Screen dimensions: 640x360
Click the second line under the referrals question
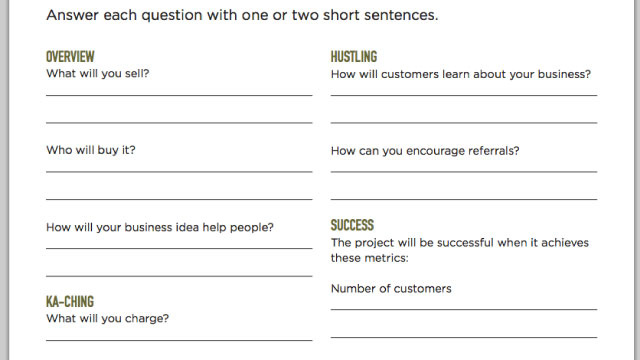tap(464, 199)
